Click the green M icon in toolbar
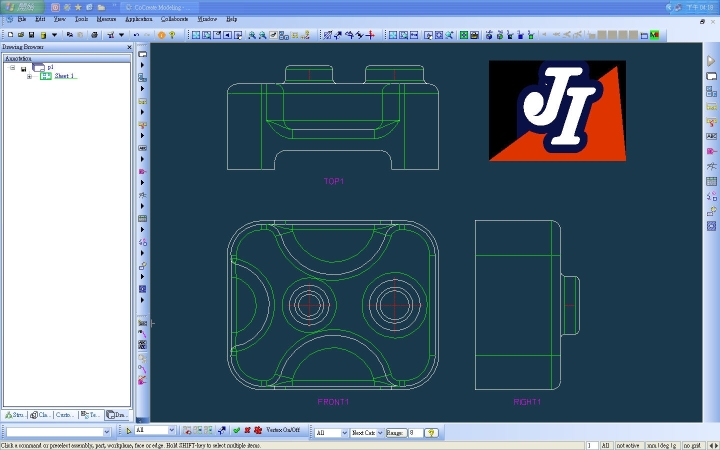Viewport: 720px width, 450px height. (655, 35)
